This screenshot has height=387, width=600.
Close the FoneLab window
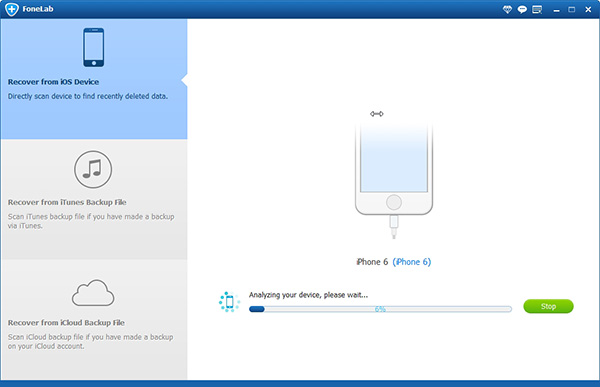point(589,10)
